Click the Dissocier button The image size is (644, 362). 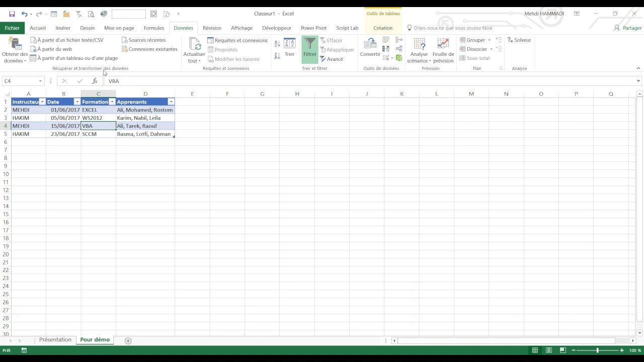tap(473, 49)
